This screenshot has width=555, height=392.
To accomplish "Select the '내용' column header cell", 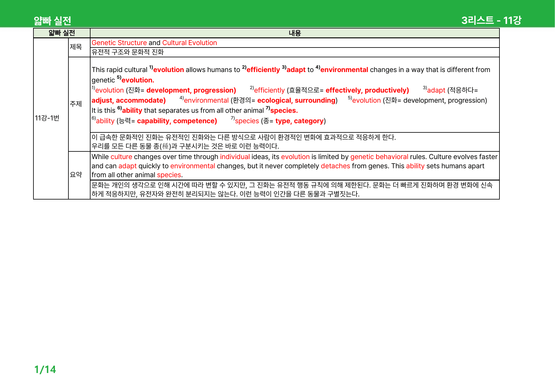I will click(295, 33).
